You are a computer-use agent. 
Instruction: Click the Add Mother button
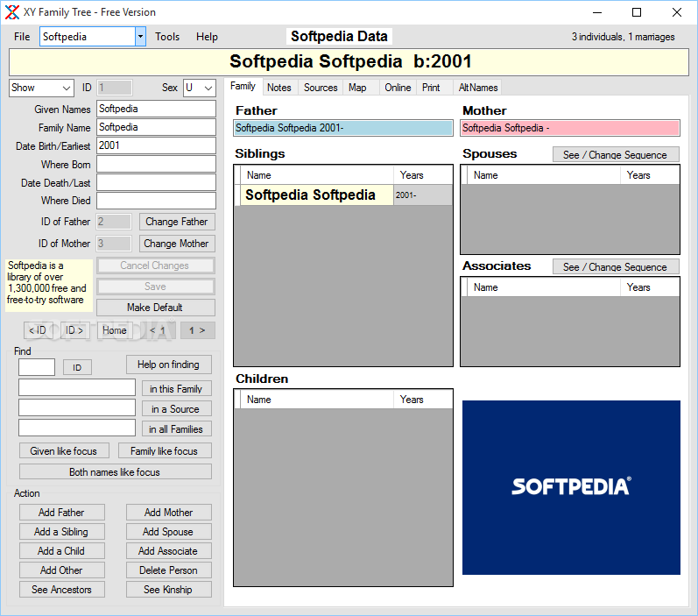click(169, 513)
